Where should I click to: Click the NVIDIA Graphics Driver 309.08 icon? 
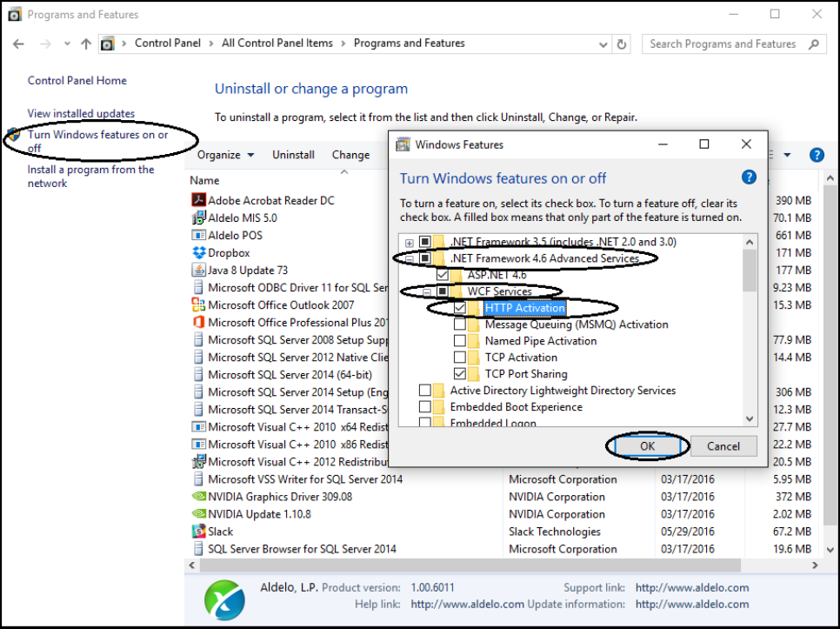coord(199,496)
